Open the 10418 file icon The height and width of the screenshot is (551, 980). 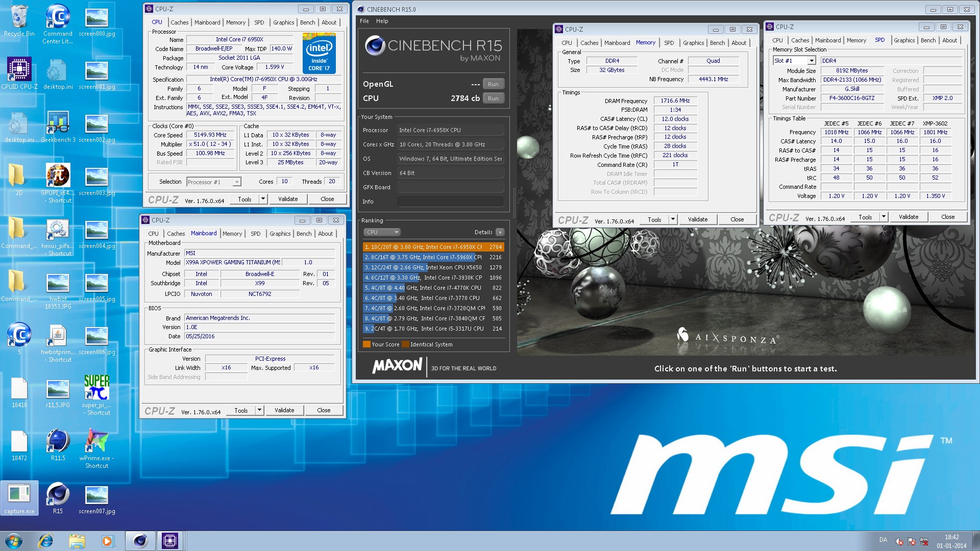[19, 392]
